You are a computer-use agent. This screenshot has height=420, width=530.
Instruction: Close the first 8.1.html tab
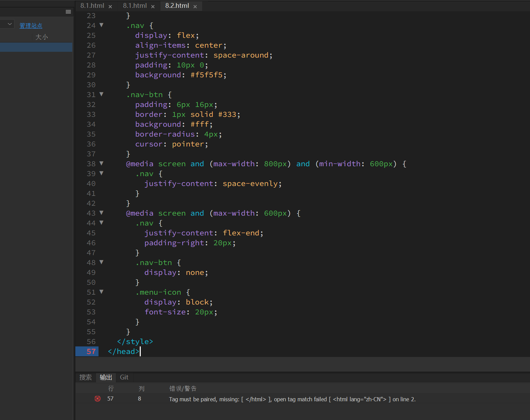point(110,6)
